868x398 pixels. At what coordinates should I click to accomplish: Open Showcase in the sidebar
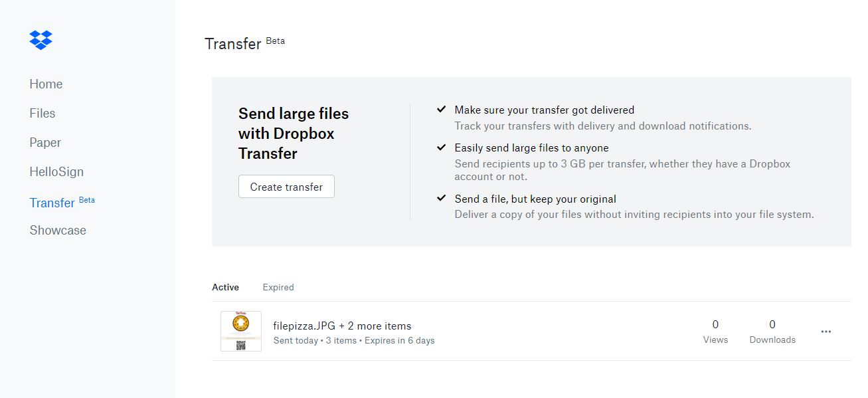[58, 231]
